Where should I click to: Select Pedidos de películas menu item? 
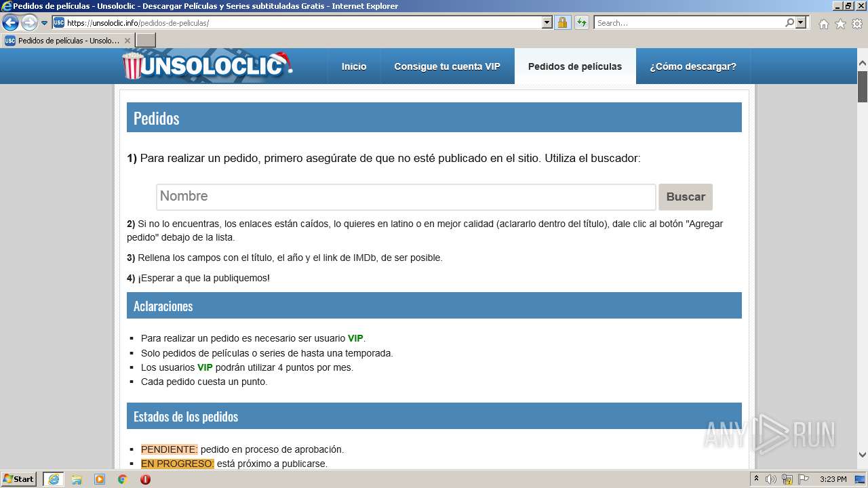point(575,66)
